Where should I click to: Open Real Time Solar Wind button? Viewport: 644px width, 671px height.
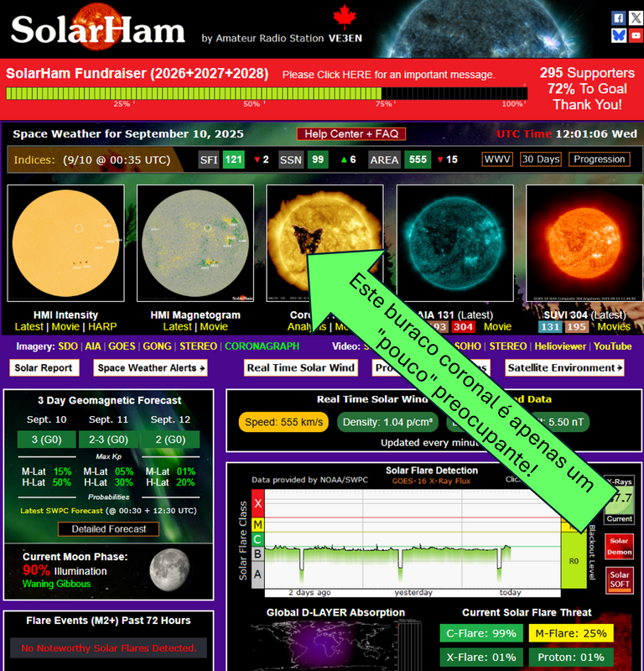point(301,367)
